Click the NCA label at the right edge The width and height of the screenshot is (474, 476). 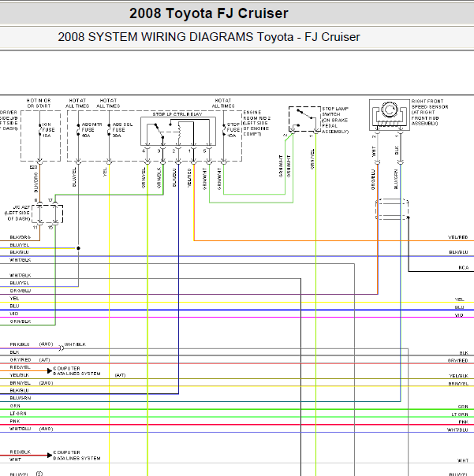tap(464, 268)
